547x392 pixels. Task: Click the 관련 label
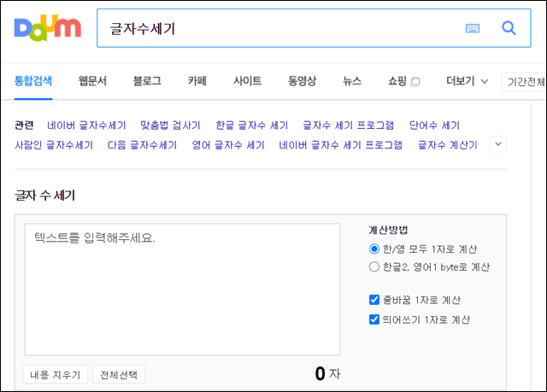coord(24,125)
